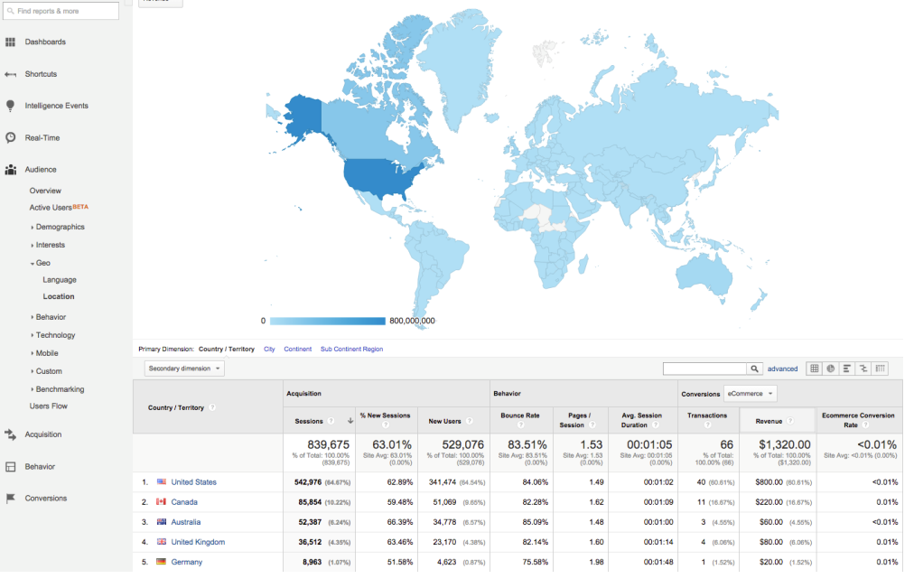Switch to pie chart percentage view
Viewport: 914px width, 588px height.
click(830, 369)
